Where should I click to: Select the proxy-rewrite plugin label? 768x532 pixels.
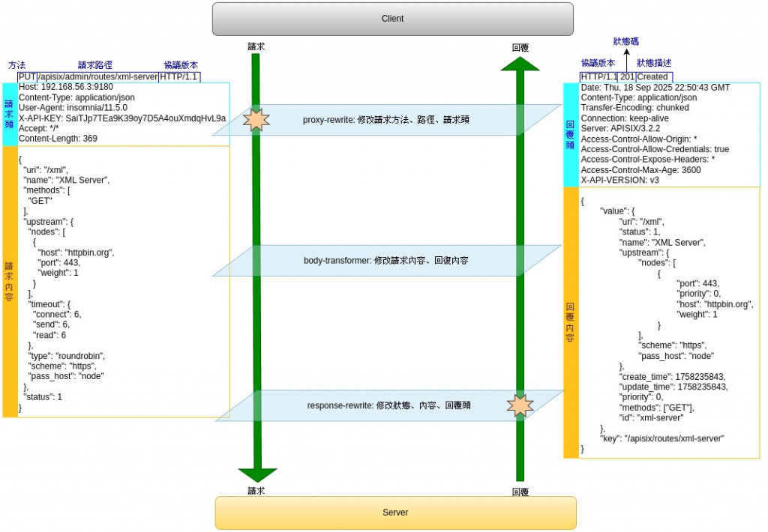(x=386, y=120)
